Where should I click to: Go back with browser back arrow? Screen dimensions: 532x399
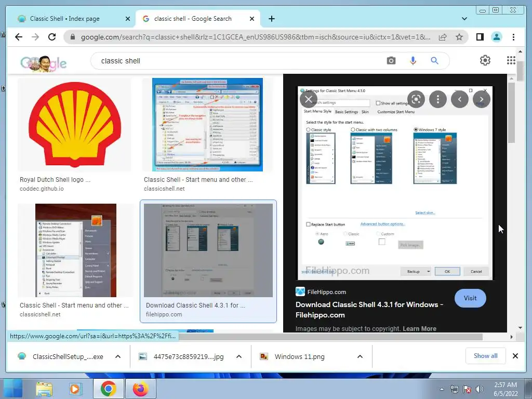click(19, 37)
